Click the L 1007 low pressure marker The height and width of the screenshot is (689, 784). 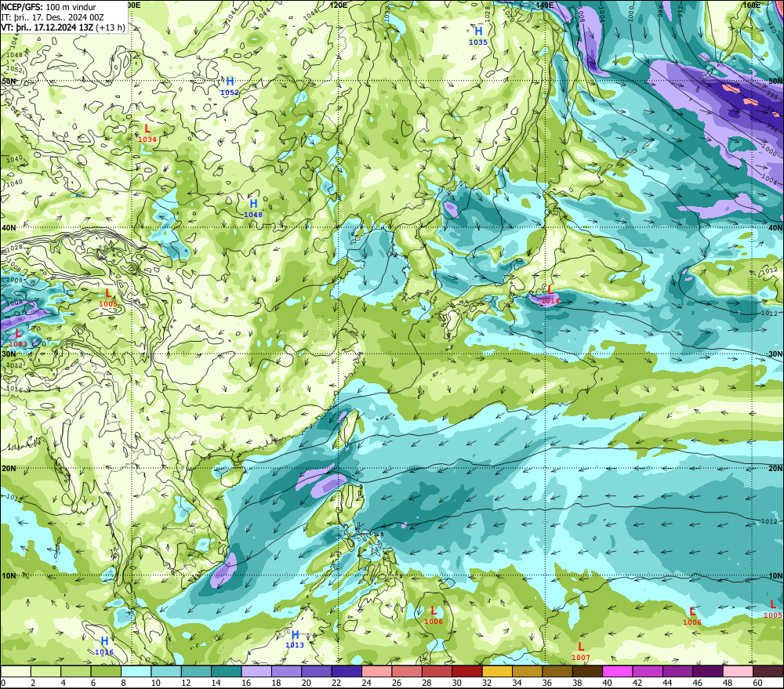tap(580, 651)
